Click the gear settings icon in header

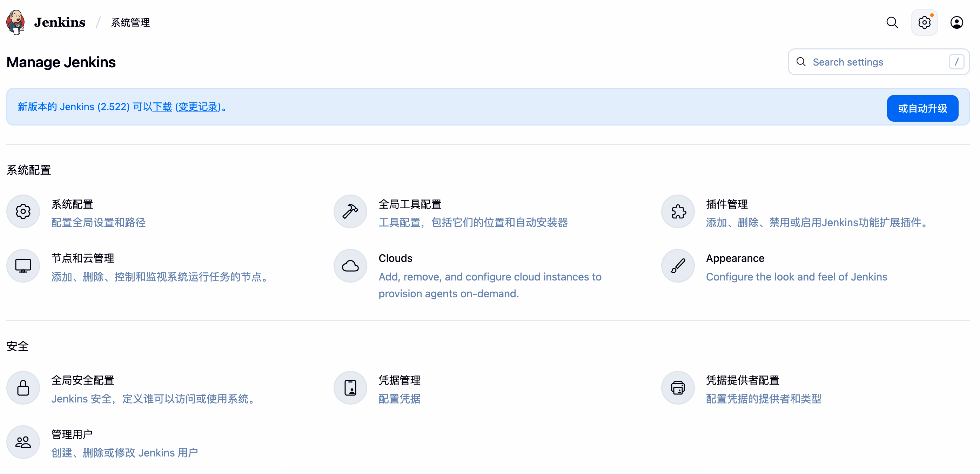pos(924,22)
